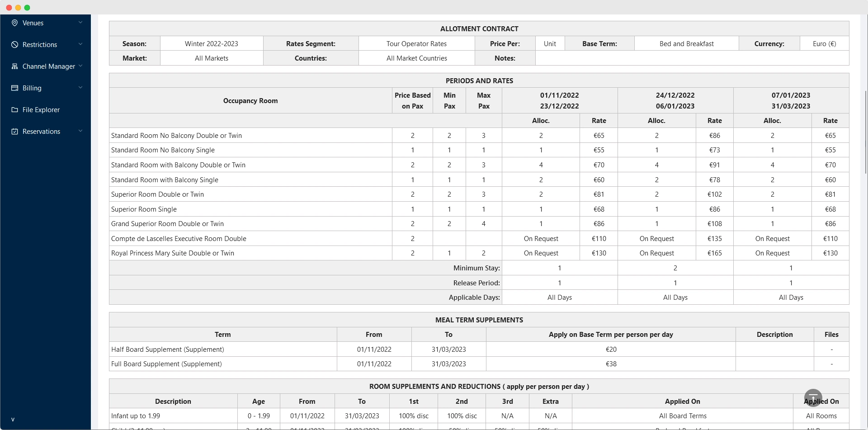Viewport: 868px width, 430px height.
Task: Click the €20 half board supplement amount
Action: click(611, 350)
